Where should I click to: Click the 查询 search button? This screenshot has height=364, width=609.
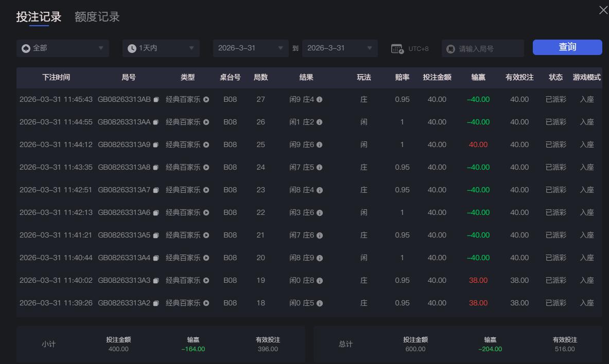(567, 47)
